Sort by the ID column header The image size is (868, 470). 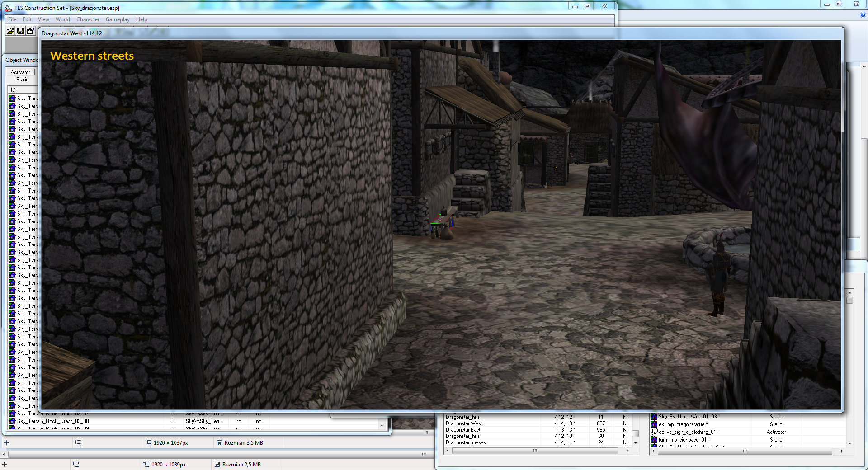[23, 89]
